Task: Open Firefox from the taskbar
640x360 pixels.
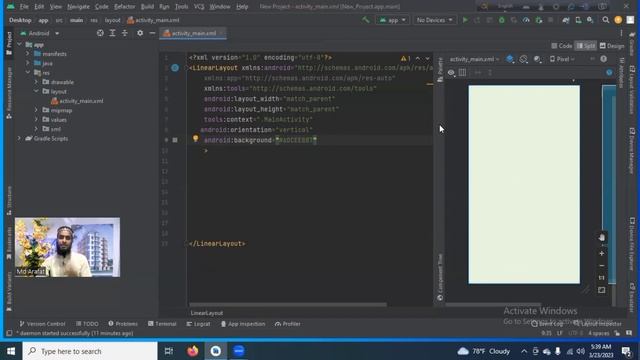Action: 193,351
